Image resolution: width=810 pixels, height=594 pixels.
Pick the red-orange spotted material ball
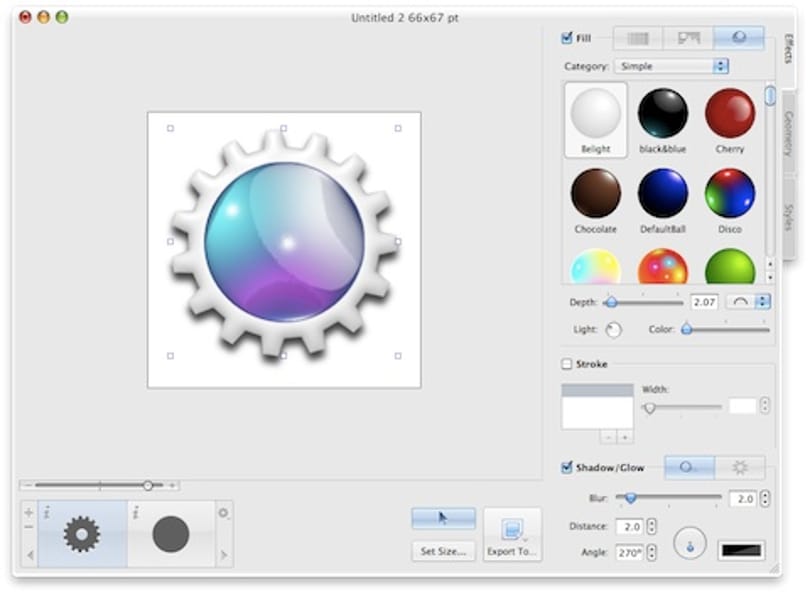pos(663,267)
